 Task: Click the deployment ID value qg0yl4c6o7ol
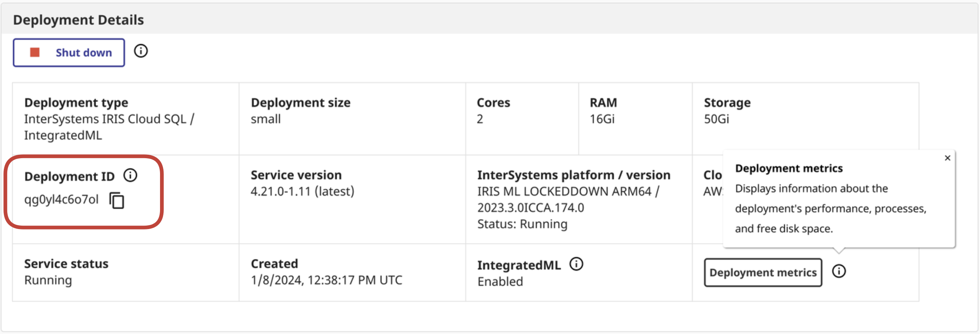click(61, 200)
